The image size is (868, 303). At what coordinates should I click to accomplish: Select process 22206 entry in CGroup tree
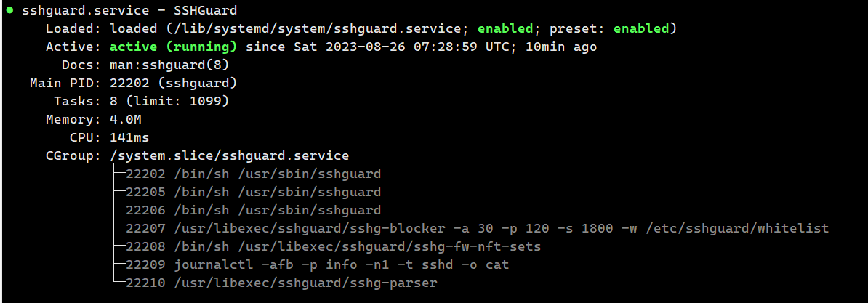tap(254, 211)
